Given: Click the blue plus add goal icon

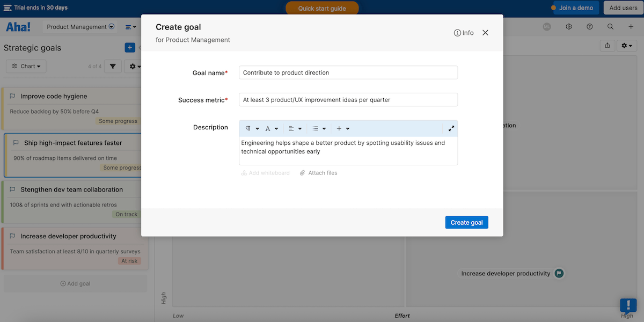Looking at the screenshot, I should 129,48.
